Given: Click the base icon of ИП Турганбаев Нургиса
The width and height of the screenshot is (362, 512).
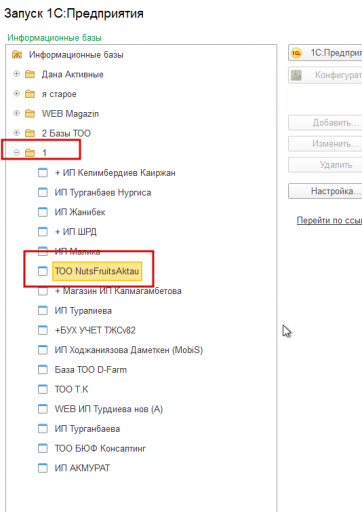Looking at the screenshot, I should tap(43, 192).
